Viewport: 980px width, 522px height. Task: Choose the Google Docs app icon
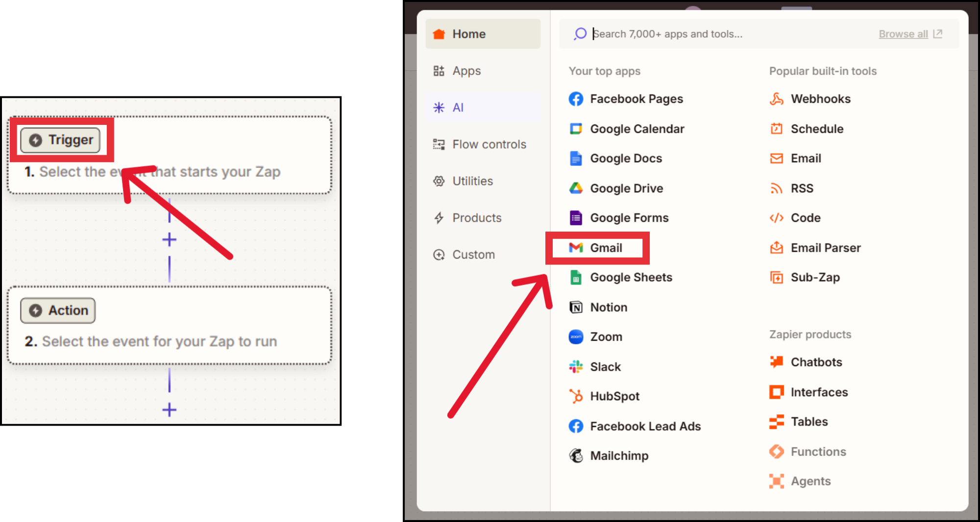pyautogui.click(x=576, y=159)
